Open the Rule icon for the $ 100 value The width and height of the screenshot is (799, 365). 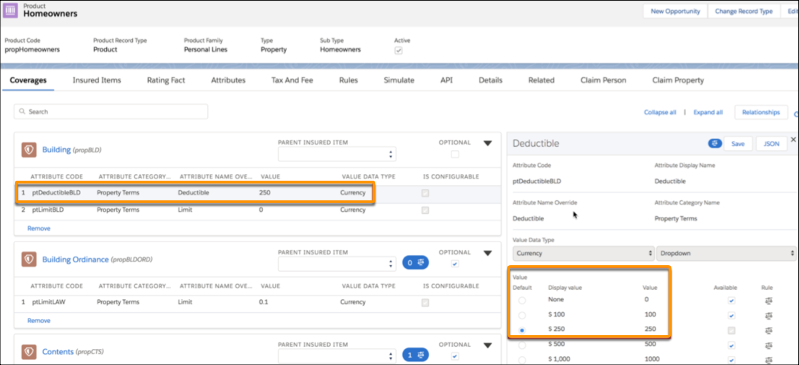point(769,316)
